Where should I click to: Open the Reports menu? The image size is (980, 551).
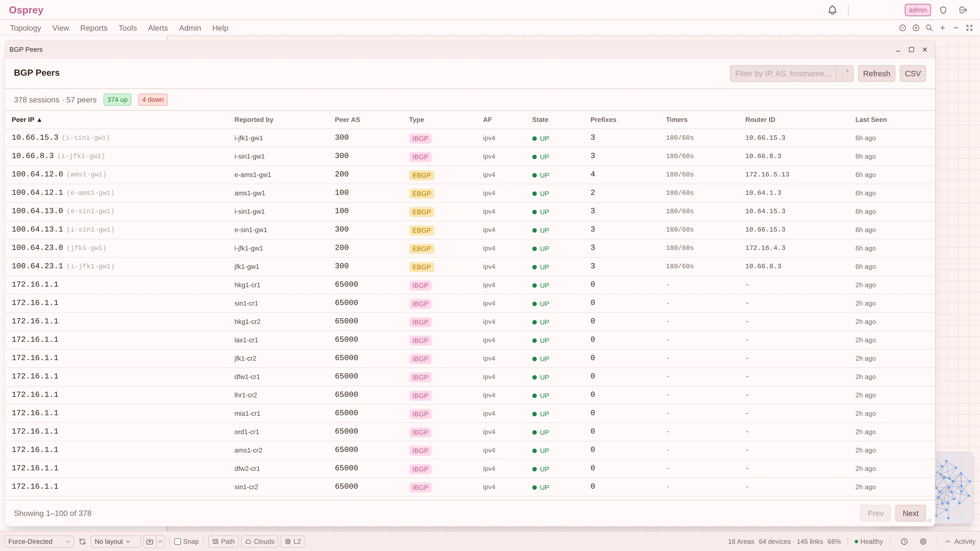[94, 28]
